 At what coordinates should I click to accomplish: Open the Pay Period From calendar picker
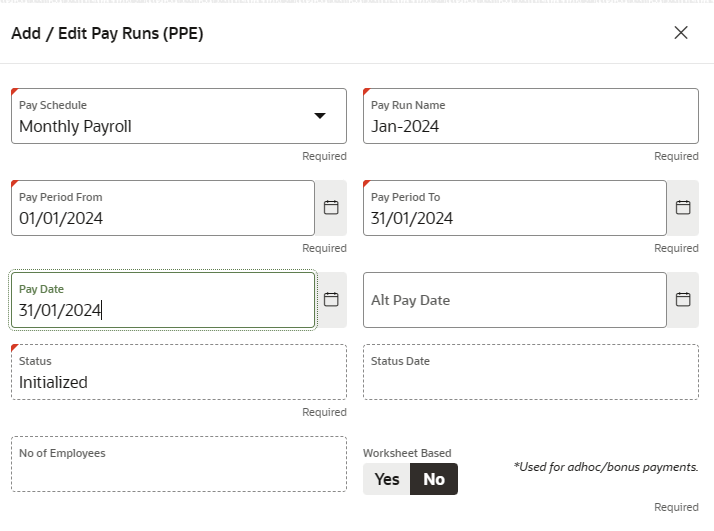point(331,208)
